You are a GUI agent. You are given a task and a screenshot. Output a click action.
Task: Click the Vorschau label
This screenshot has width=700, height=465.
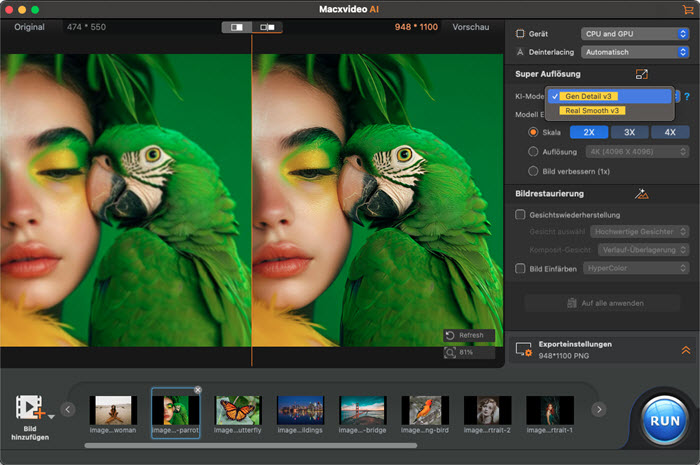click(x=471, y=27)
